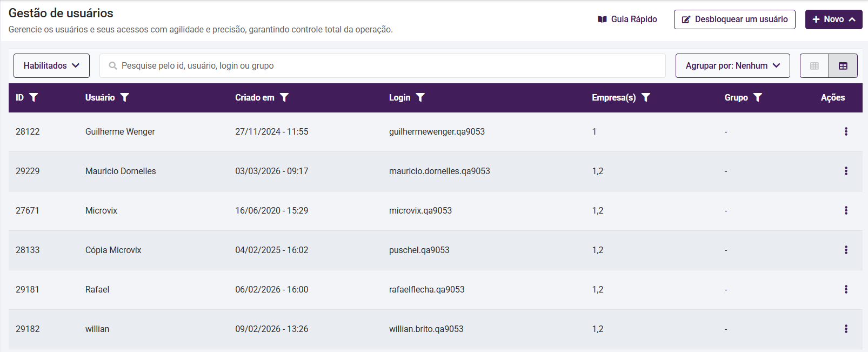
Task: Filter the ID column
Action: (34, 97)
